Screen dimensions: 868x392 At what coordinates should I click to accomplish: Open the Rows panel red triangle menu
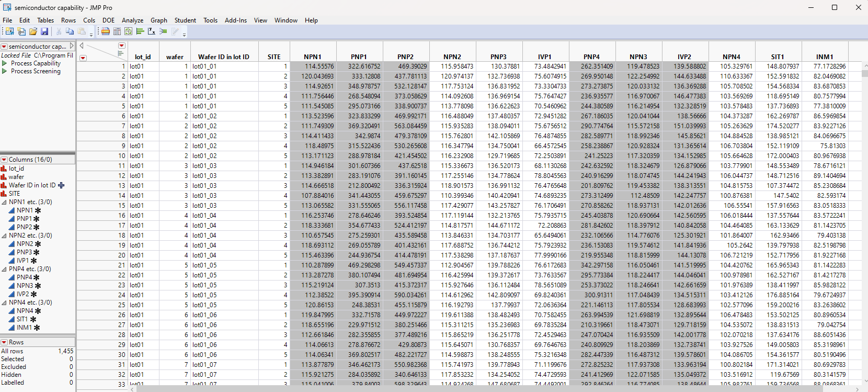click(x=4, y=342)
